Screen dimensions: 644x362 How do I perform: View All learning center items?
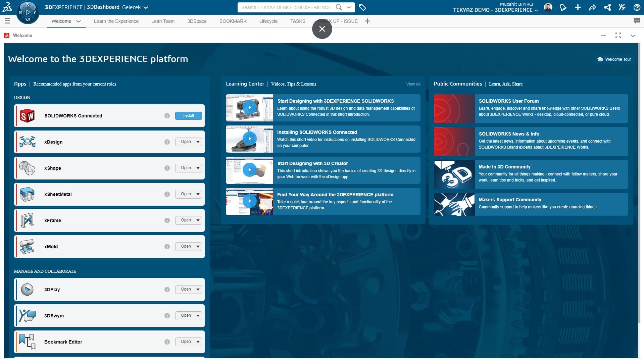pyautogui.click(x=413, y=84)
